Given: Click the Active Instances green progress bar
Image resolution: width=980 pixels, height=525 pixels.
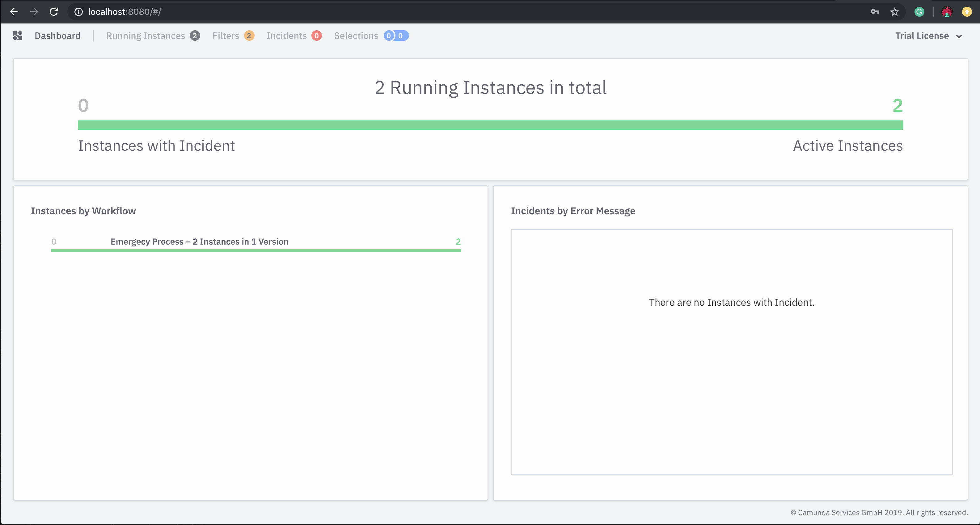Looking at the screenshot, I should (490, 124).
